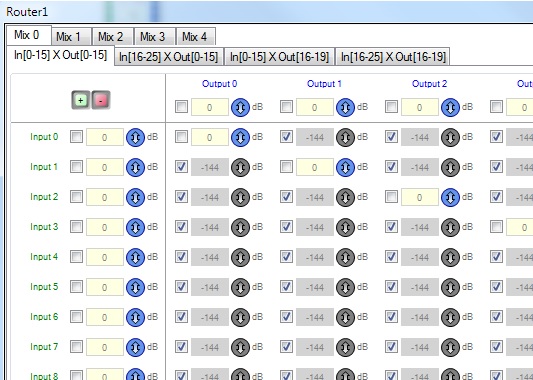Toggle the Input 3 master checkbox
Image resolution: width=533 pixels, height=380 pixels.
click(x=76, y=226)
